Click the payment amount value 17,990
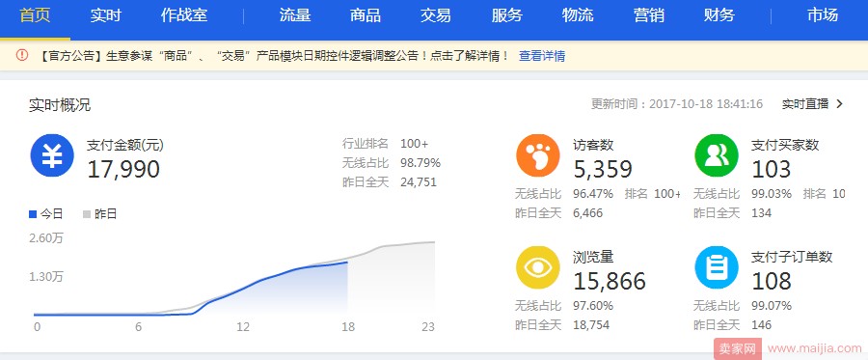The width and height of the screenshot is (868, 360). pos(123,170)
